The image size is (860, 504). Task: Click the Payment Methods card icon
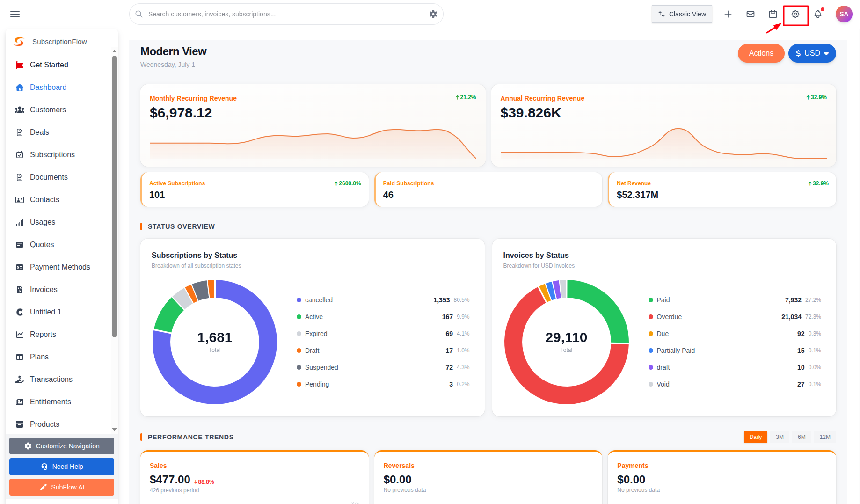coord(20,267)
